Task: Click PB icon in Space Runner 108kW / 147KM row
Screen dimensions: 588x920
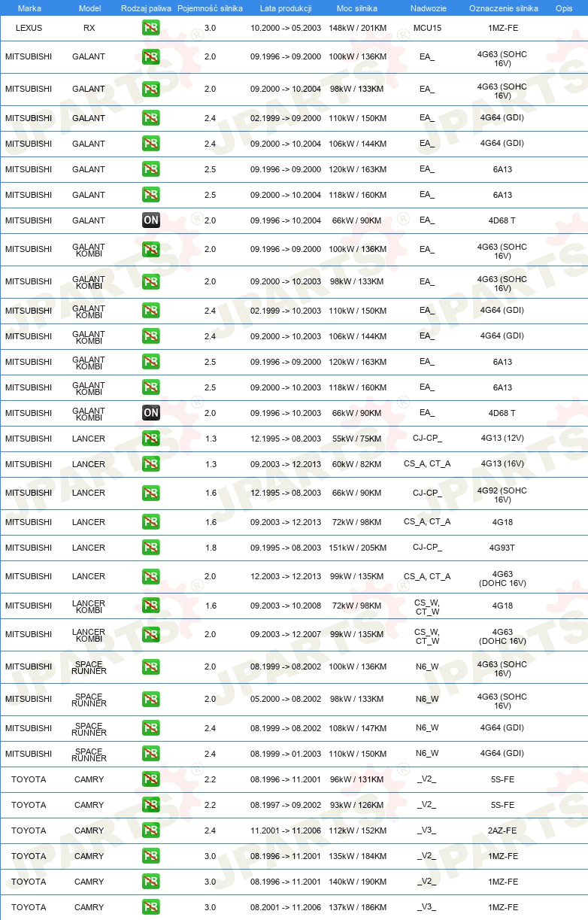Action: [x=150, y=728]
